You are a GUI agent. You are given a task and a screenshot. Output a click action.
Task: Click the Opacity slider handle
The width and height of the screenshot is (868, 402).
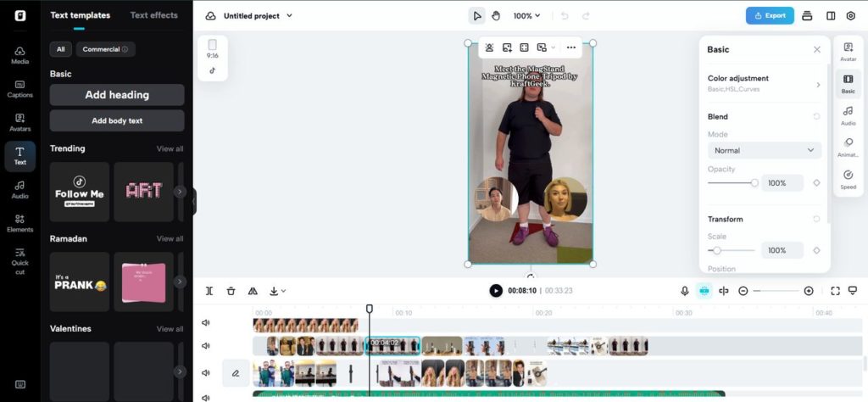754,183
